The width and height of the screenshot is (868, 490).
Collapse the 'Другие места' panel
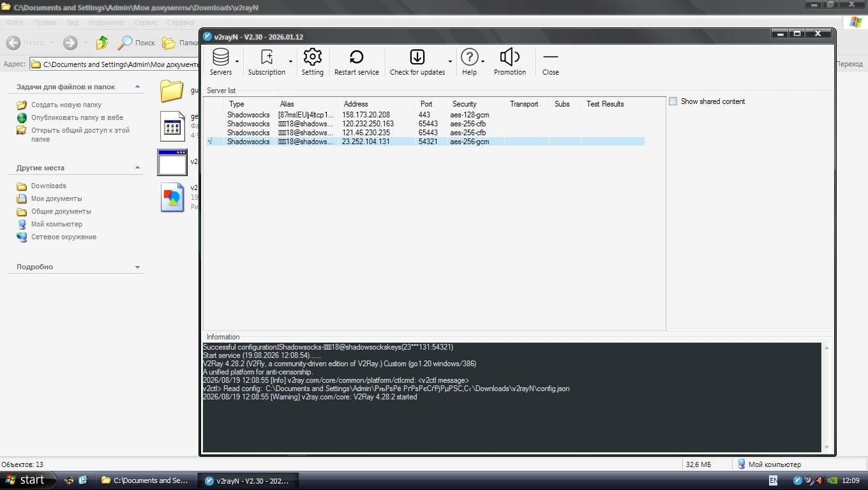(137, 168)
